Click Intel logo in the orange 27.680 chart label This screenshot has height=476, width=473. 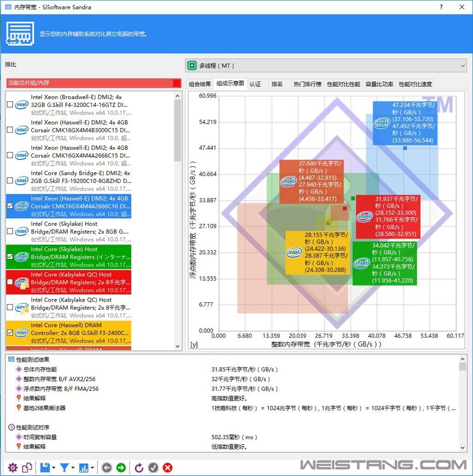[288, 182]
